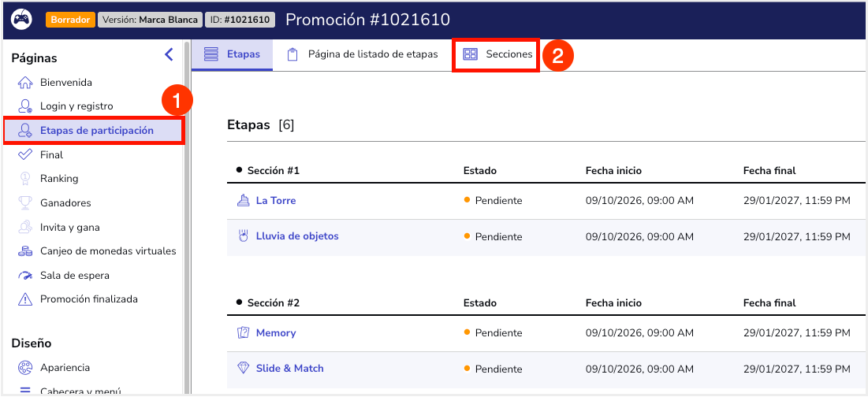
Task: Select Etapas de participación in sidebar
Action: click(94, 131)
